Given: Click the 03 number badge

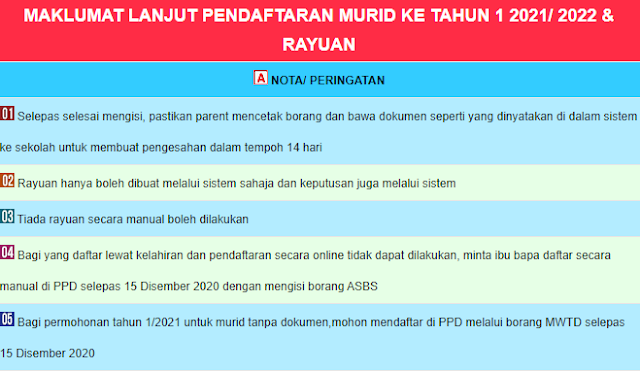Looking at the screenshot, I should pyautogui.click(x=7, y=216).
